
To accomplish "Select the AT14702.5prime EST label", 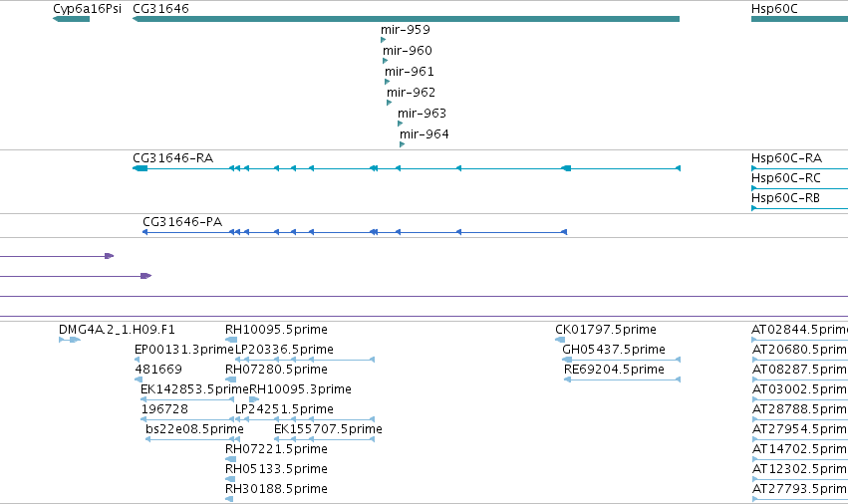I will point(800,450).
